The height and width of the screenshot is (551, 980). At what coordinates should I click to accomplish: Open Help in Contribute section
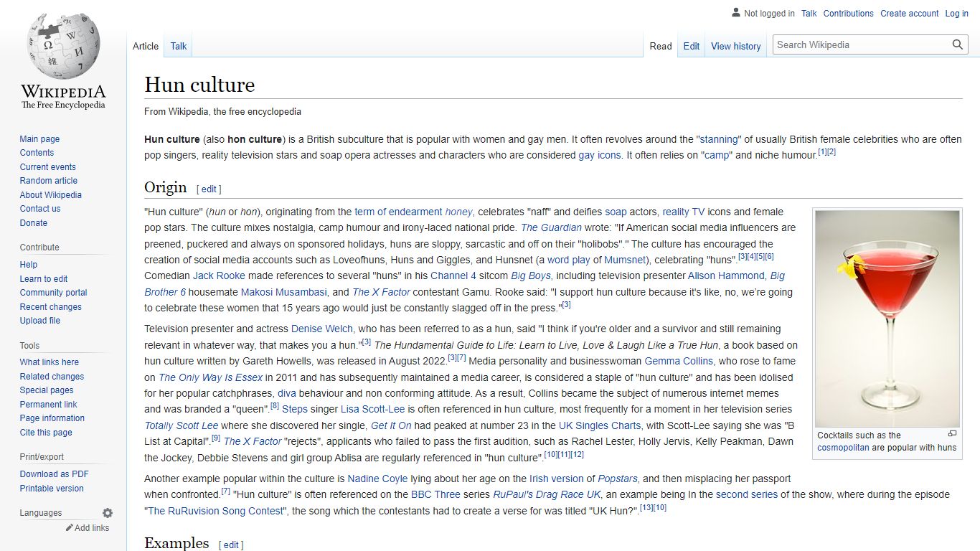pos(29,265)
